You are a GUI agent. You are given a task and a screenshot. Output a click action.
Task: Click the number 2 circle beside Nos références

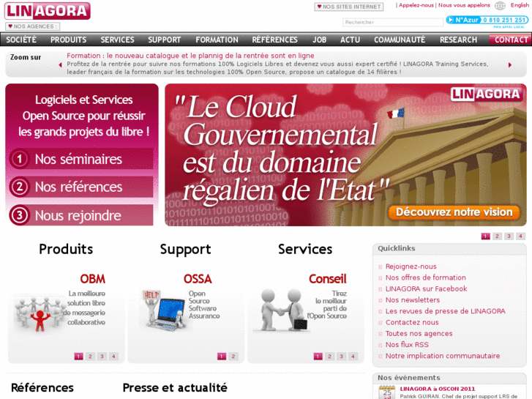point(19,187)
